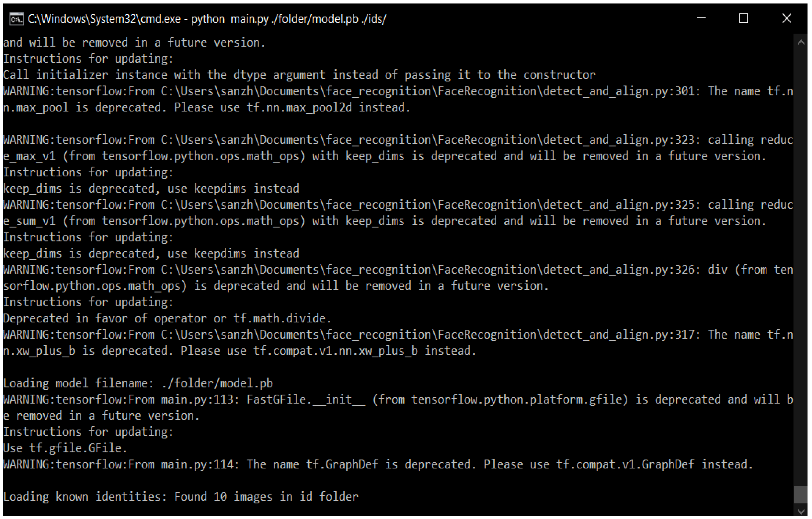Viewport: 812px width, 519px height.
Task: Click the scrollbar up arrow
Action: point(801,43)
